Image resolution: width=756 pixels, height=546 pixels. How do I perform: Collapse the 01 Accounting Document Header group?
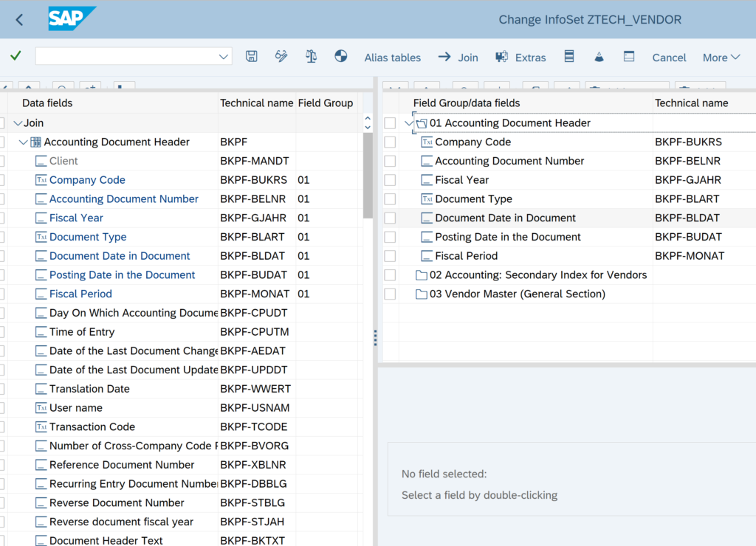pos(410,123)
